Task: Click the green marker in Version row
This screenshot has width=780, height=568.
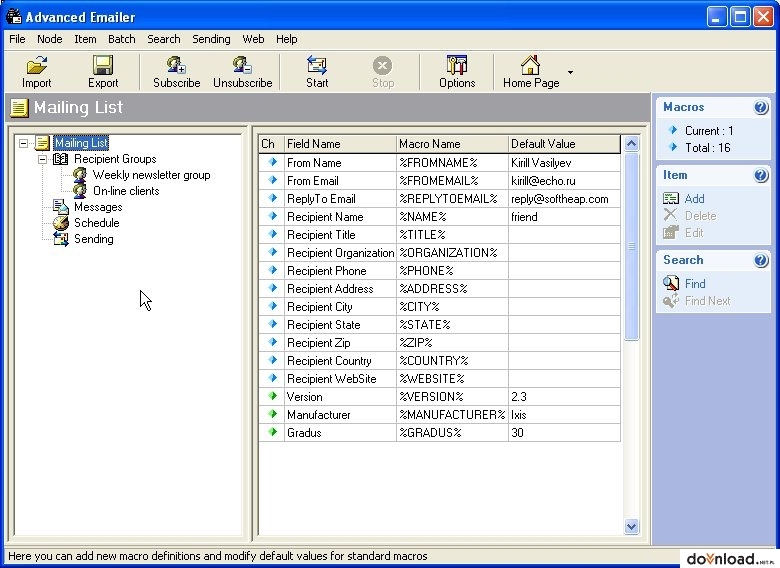Action: click(272, 396)
